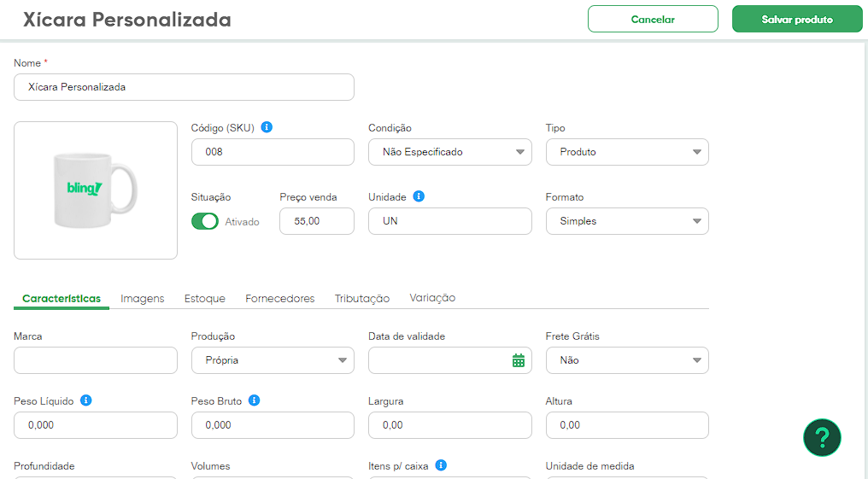The height and width of the screenshot is (479, 868).
Task: Expand the Produção dropdown
Action: click(273, 360)
